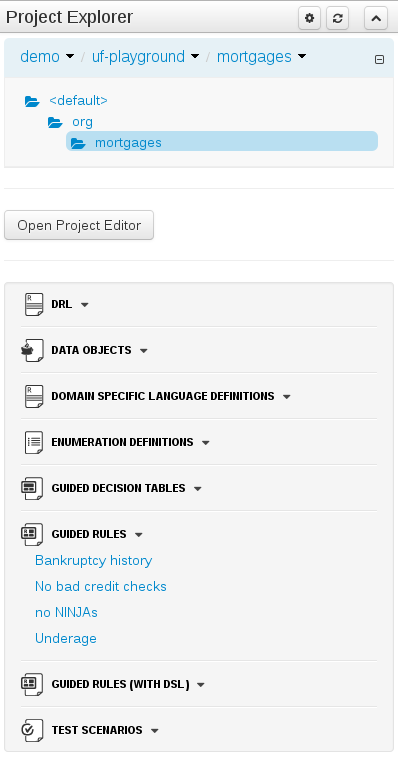Click the Data Objects coffee-cup icon
This screenshot has height=759, width=398.
pos(32,350)
